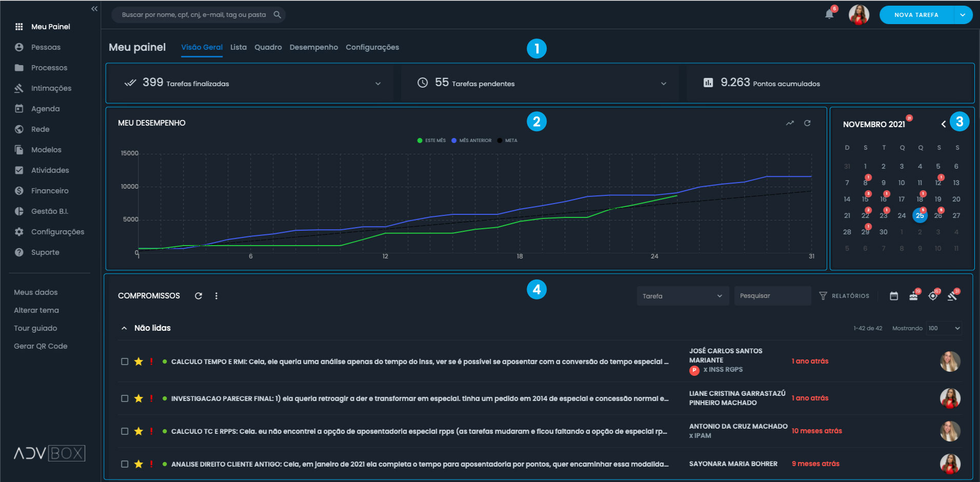Collapse the Não lidas section
Screen dimensions: 980x482
pyautogui.click(x=124, y=328)
